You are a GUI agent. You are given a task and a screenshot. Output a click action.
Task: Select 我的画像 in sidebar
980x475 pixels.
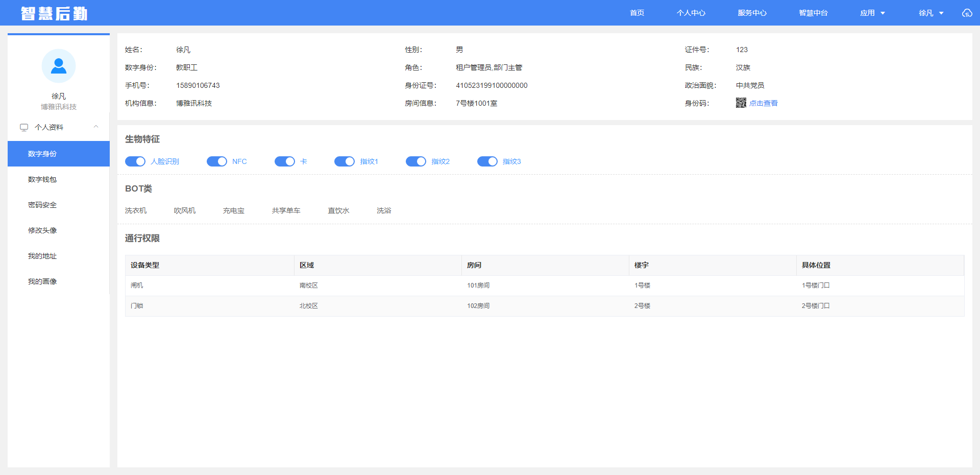pyautogui.click(x=59, y=281)
